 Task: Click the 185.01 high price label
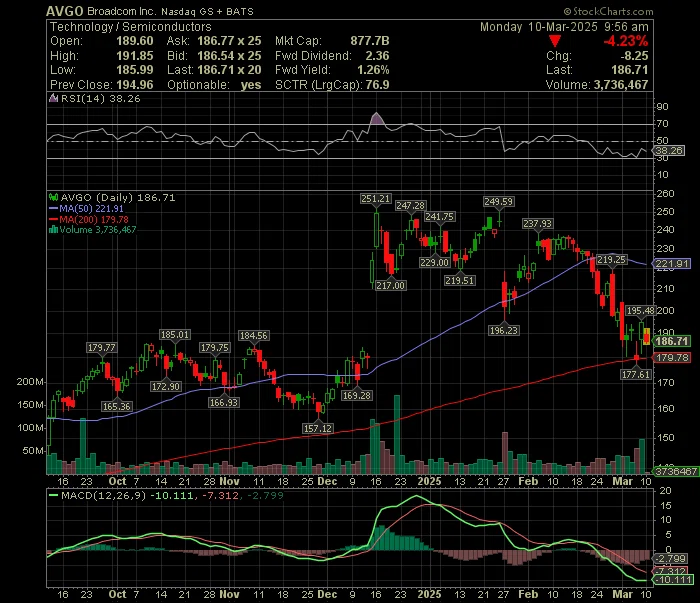175,335
